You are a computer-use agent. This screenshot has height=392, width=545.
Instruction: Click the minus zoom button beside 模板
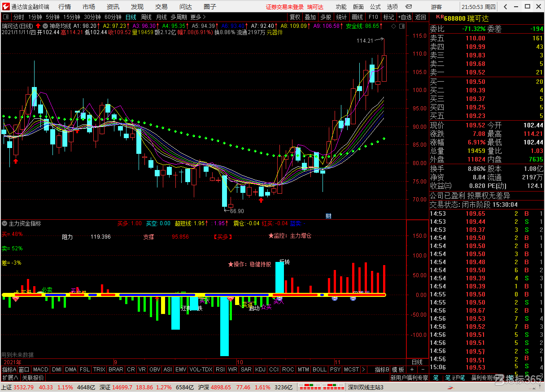[x=423, y=370]
